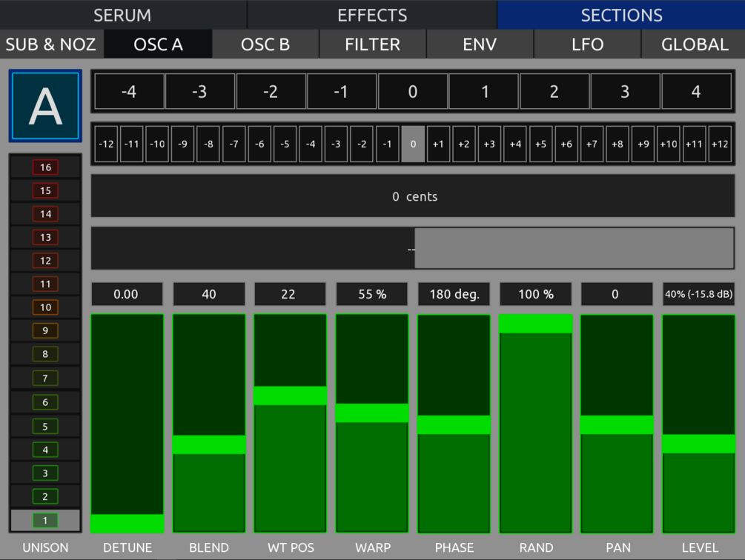
Task: Set unison voices to 16
Action: (45, 167)
